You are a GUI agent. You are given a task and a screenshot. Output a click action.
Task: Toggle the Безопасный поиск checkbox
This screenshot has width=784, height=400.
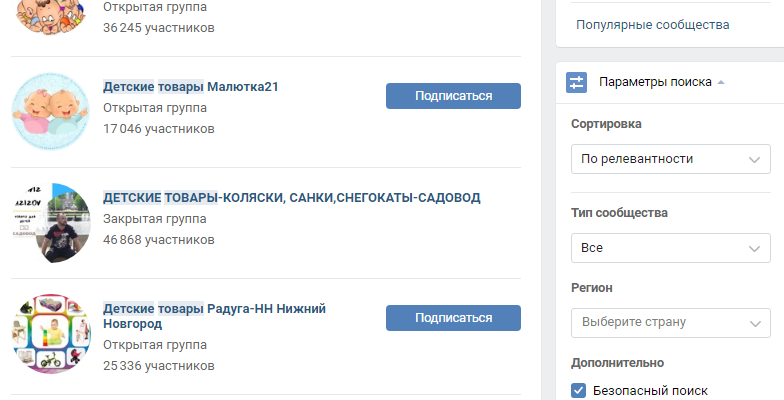(x=578, y=391)
